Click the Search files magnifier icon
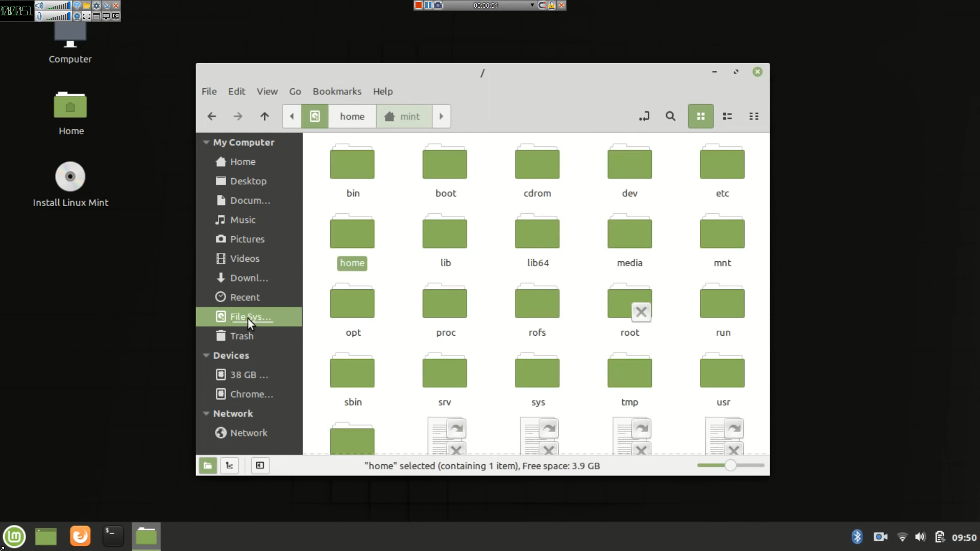This screenshot has width=980, height=551. [x=670, y=116]
